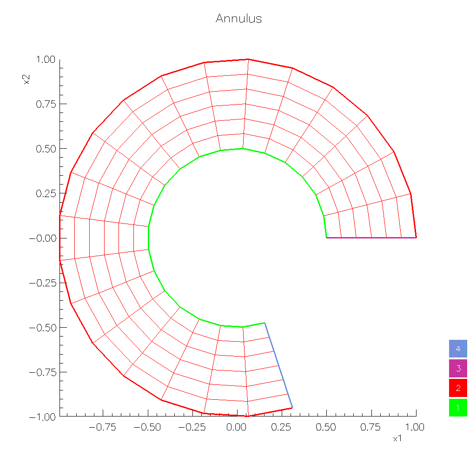
Task: Click the "1.00" tick label on the x2 axis
Action: [x=46, y=59]
